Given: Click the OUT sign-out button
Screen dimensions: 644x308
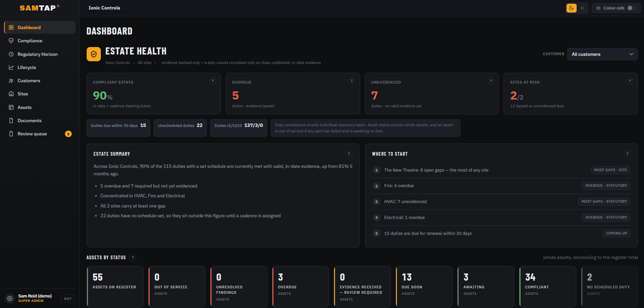Looking at the screenshot, I should click(x=68, y=299).
